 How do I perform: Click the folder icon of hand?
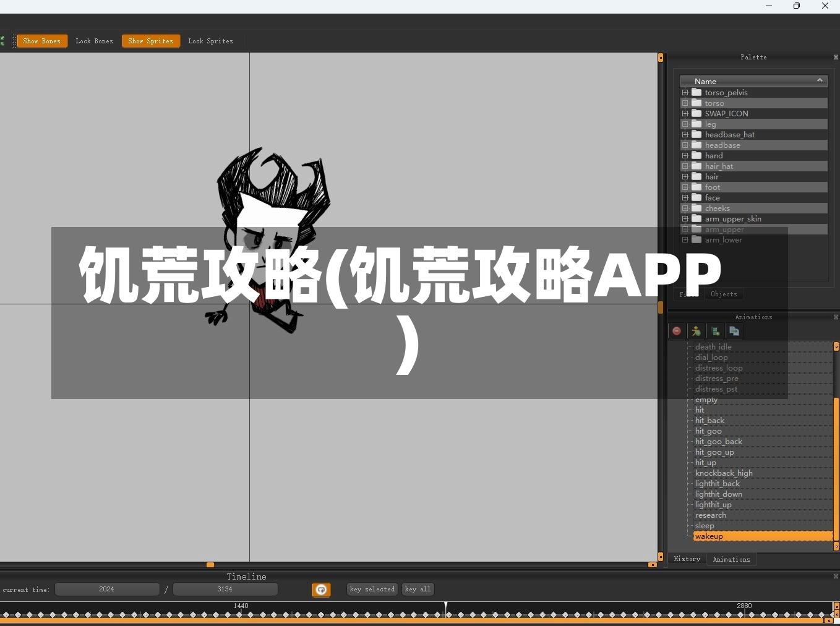point(696,155)
